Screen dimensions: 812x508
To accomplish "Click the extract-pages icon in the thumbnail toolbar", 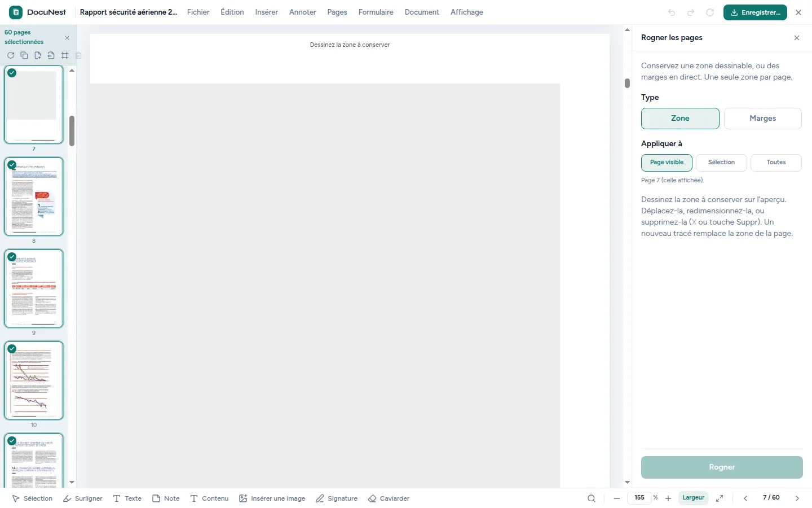I will (x=51, y=55).
